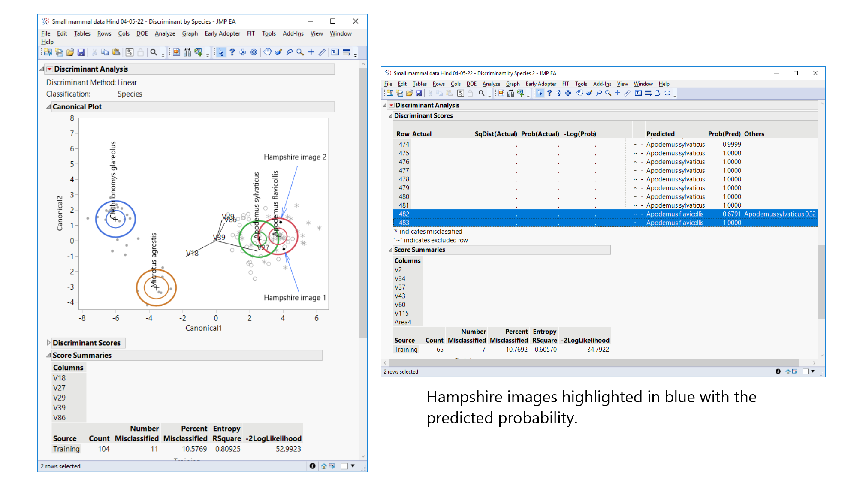This screenshot has width=842, height=504.
Task: Click info circle icon in left status bar
Action: pos(312,466)
